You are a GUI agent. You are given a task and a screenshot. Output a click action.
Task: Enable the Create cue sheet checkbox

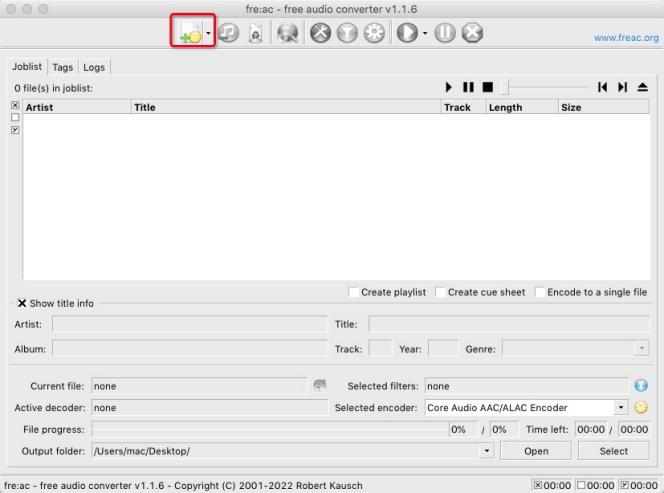440,292
